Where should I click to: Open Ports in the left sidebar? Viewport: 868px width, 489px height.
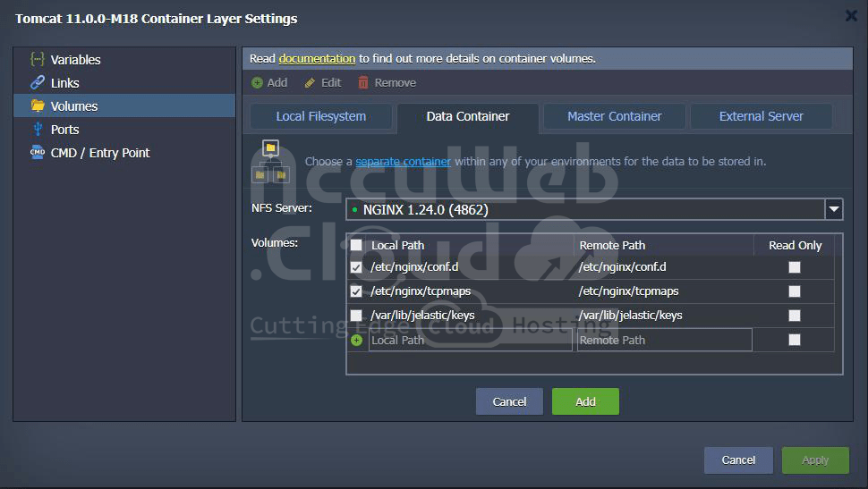pos(124,129)
